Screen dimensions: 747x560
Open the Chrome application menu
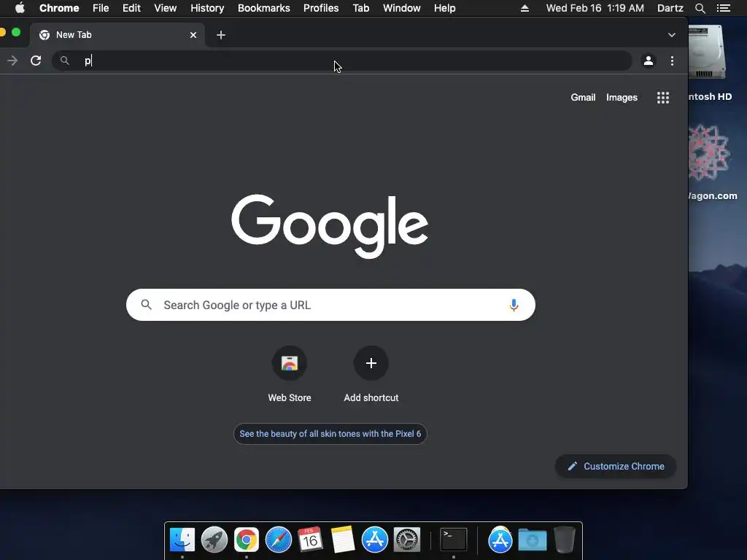click(x=59, y=8)
